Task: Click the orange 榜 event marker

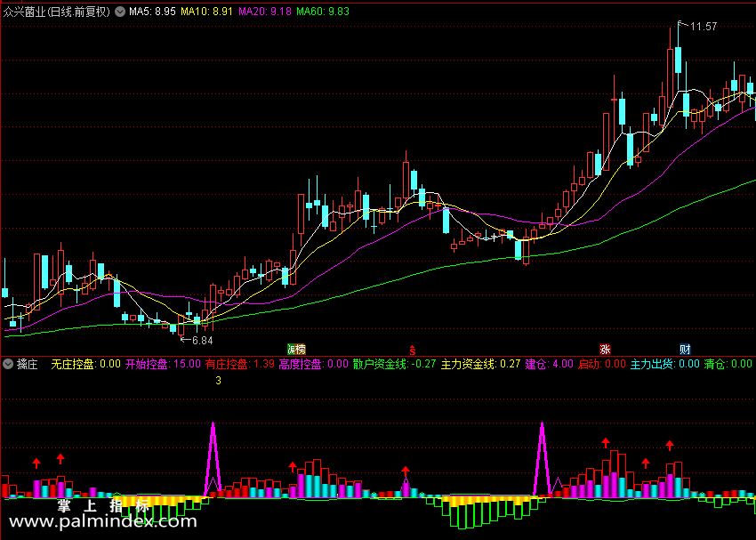Action: coord(301,349)
